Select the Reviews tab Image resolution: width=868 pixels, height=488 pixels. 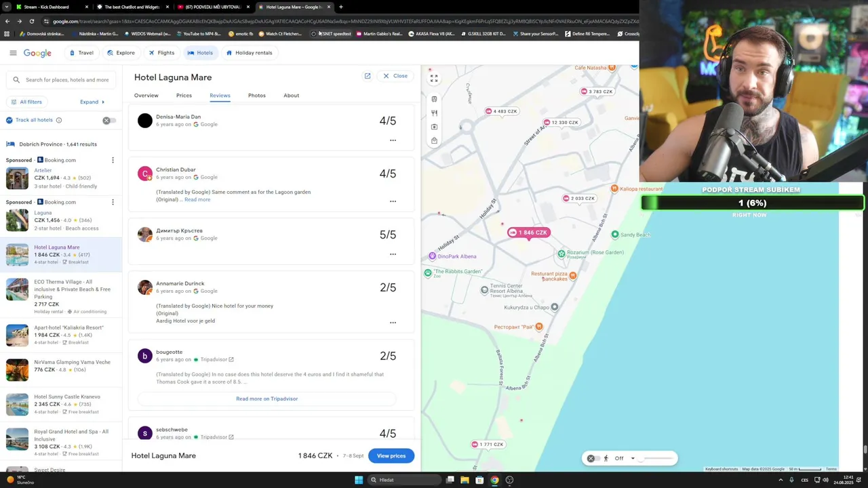220,96
